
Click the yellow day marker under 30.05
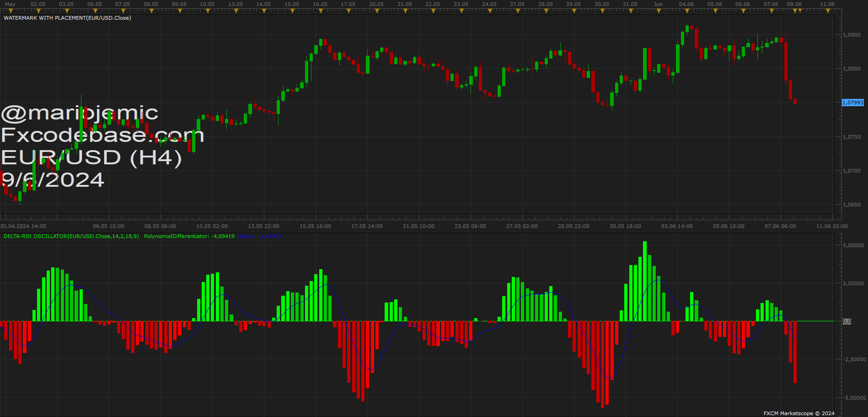(x=602, y=11)
